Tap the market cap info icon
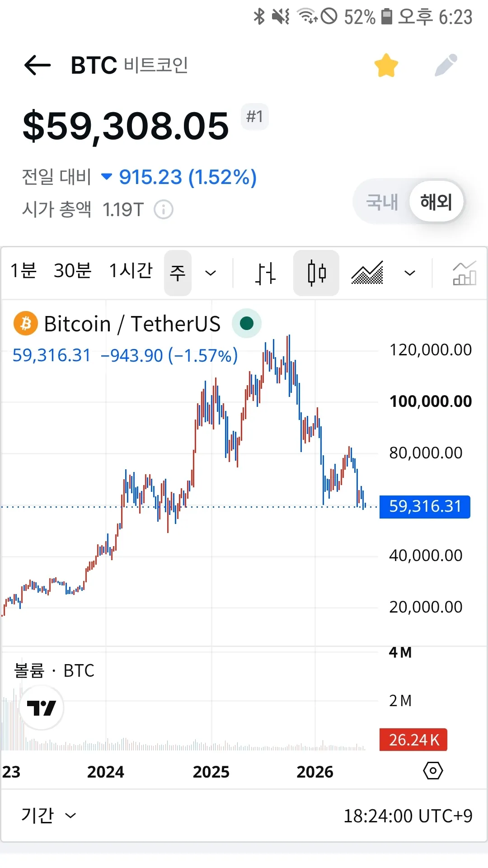Viewport: 488px width, 868px height. (164, 210)
